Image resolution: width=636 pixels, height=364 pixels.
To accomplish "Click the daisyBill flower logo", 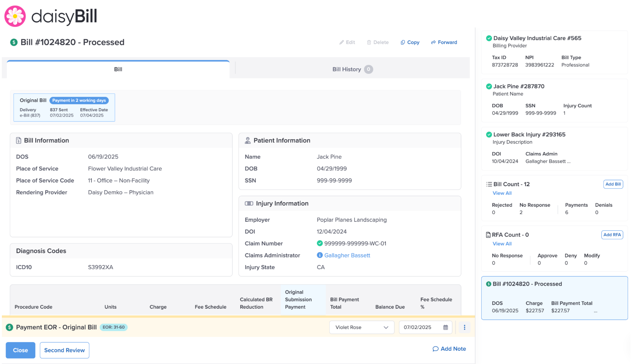I will tap(15, 16).
